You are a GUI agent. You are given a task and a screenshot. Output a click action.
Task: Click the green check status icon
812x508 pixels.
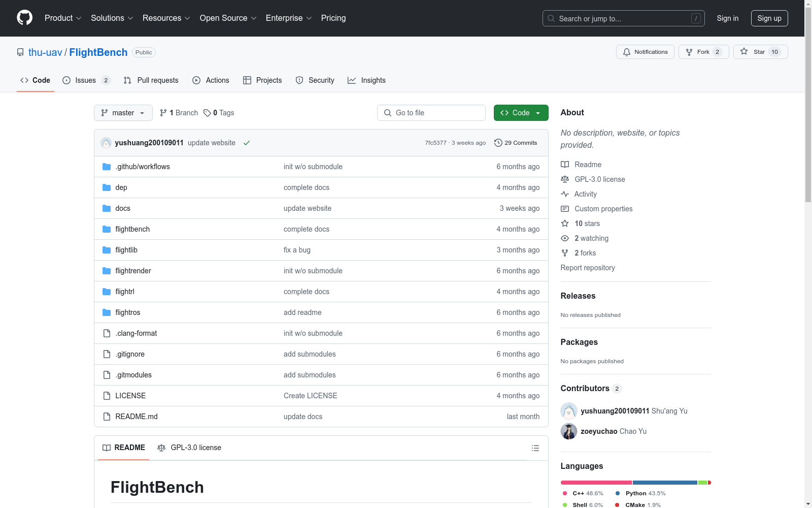coord(247,143)
